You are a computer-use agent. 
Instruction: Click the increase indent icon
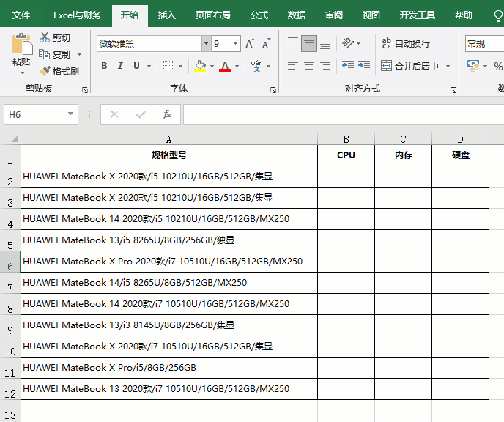point(364,66)
